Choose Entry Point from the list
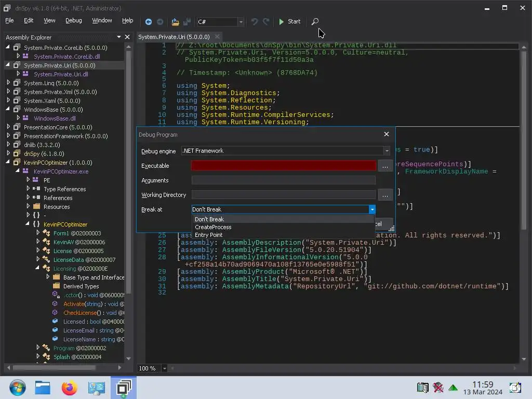The image size is (532, 399). pos(284,235)
